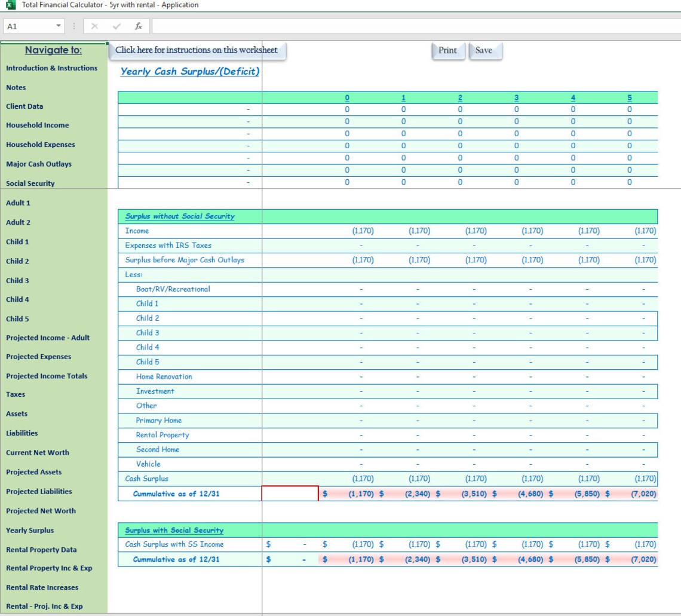
Task: Click the Save button
Action: [485, 51]
